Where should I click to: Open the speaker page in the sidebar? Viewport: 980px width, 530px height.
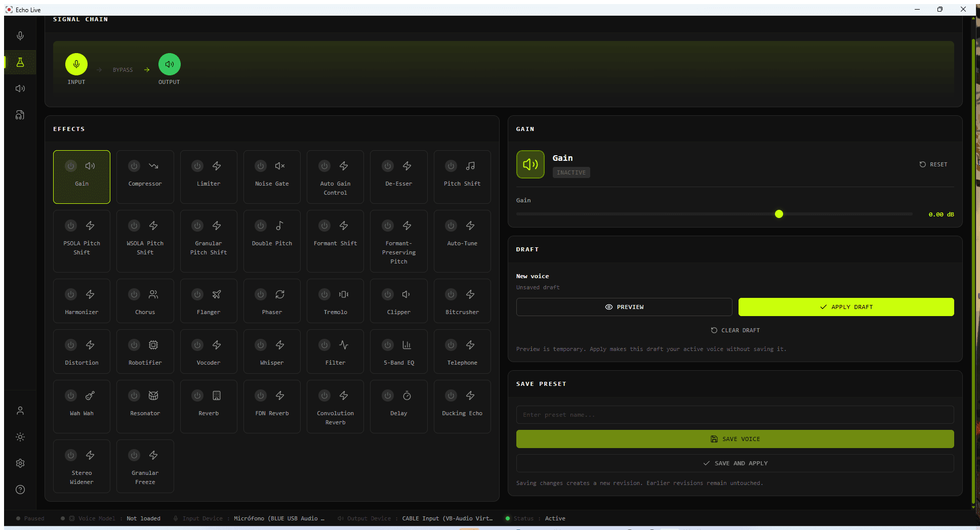point(20,89)
